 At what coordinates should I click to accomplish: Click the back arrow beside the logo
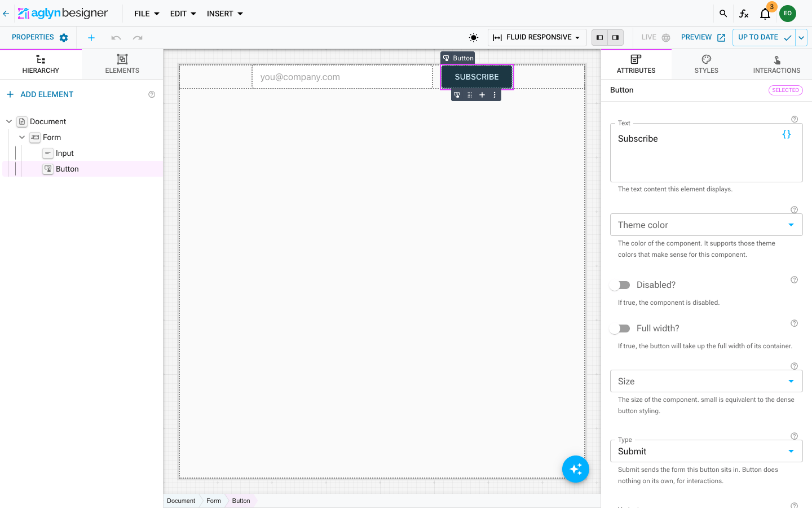(6, 14)
